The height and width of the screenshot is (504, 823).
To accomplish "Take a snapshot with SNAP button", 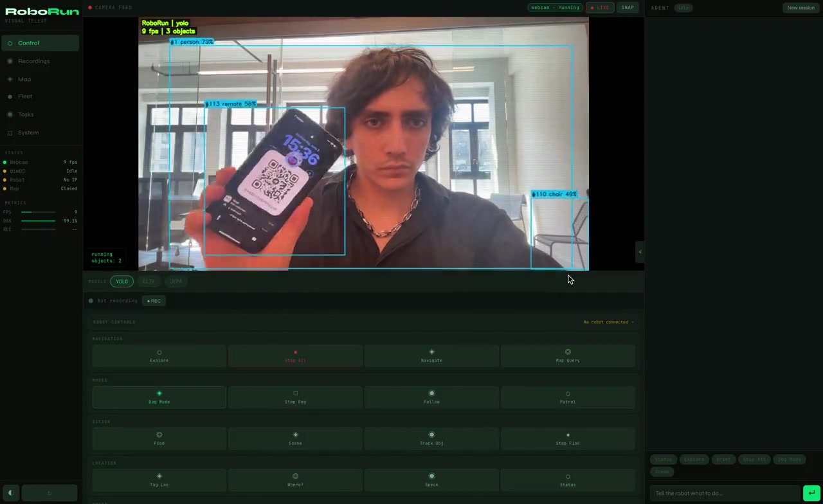I will pos(628,8).
